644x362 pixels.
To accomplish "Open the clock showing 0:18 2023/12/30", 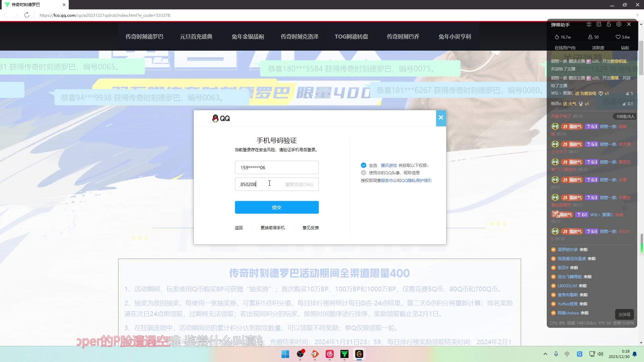I will 619,354.
